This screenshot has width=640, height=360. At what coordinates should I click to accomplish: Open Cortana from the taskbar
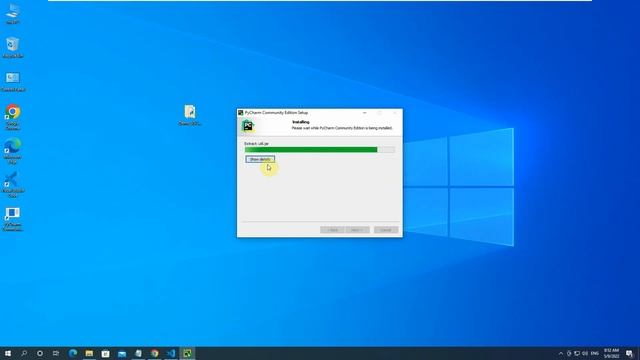(40, 353)
